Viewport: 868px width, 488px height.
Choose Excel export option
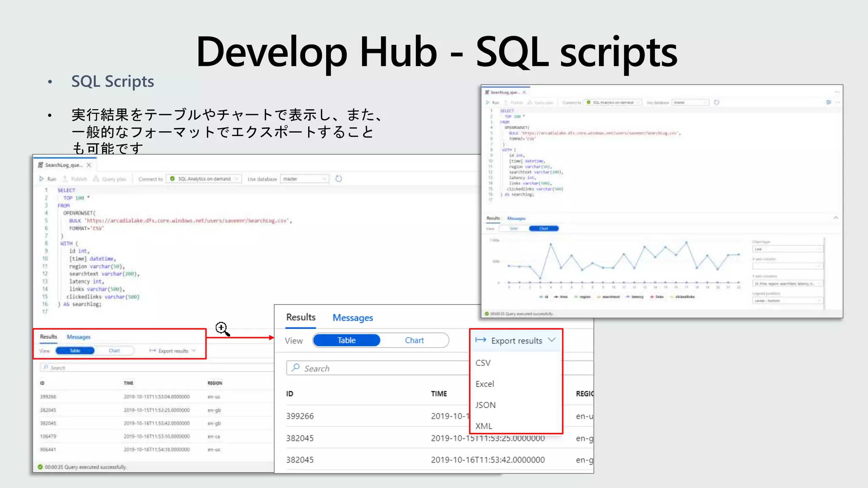click(x=484, y=384)
